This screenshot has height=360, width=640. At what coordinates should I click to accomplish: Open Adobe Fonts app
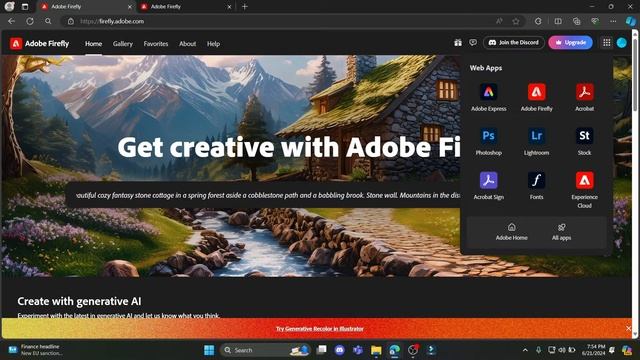[536, 186]
